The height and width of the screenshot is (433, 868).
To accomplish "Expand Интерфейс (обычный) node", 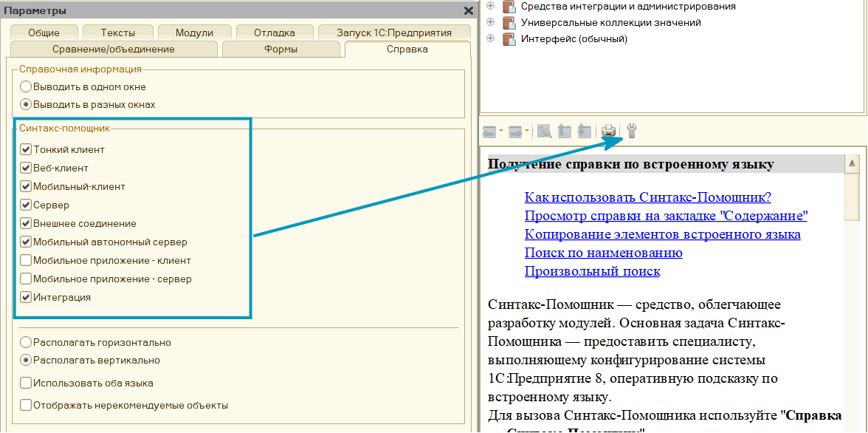I will coord(489,39).
